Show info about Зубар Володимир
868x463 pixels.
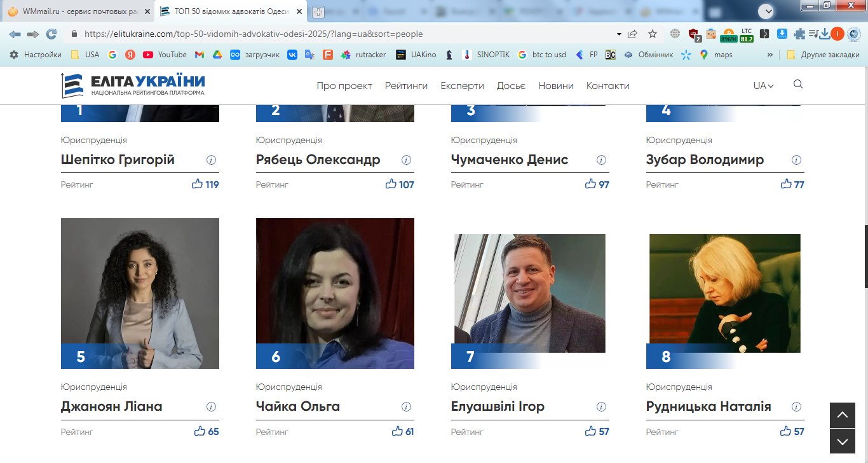pyautogui.click(x=797, y=160)
